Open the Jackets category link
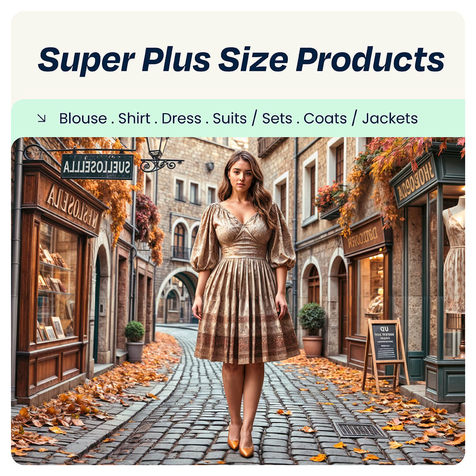Screen dimensions: 476x476 click(390, 119)
